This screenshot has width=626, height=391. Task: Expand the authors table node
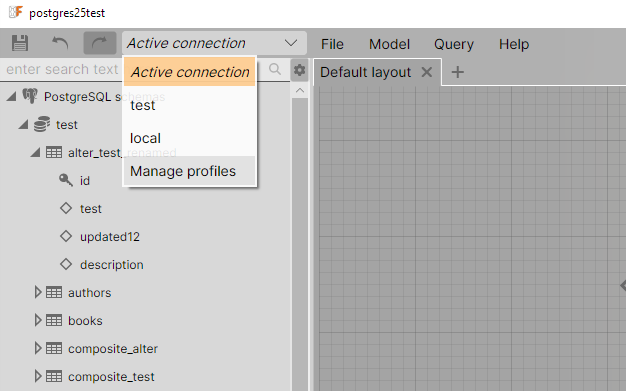[x=38, y=292]
